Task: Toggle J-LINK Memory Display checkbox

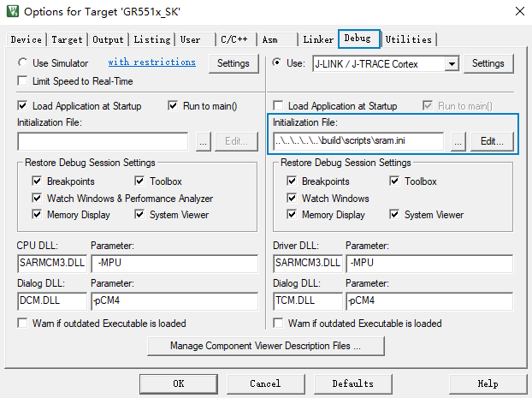Action: point(292,215)
